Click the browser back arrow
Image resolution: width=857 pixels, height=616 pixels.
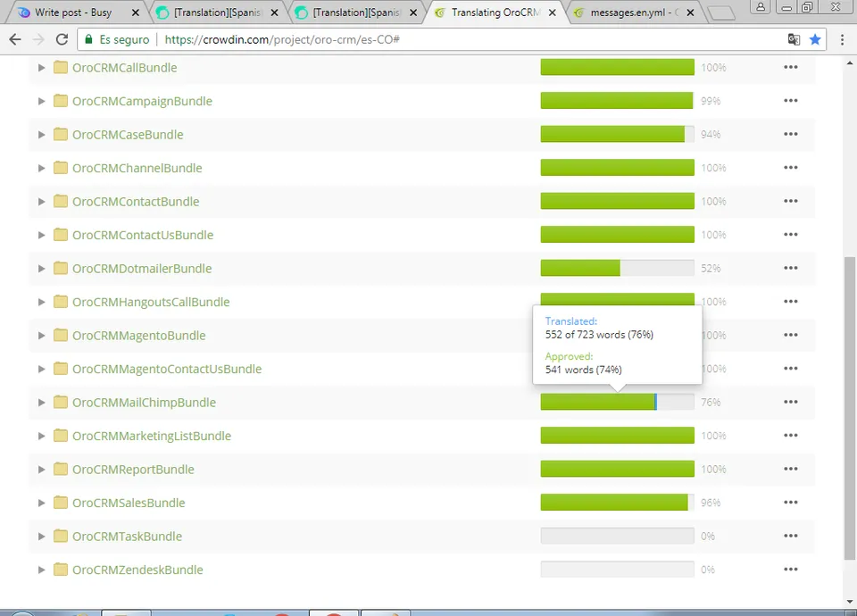click(x=15, y=39)
